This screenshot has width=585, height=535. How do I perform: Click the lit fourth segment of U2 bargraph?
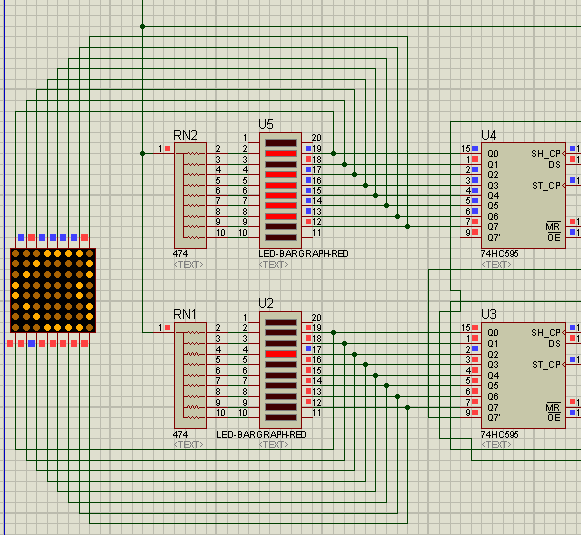[281, 354]
